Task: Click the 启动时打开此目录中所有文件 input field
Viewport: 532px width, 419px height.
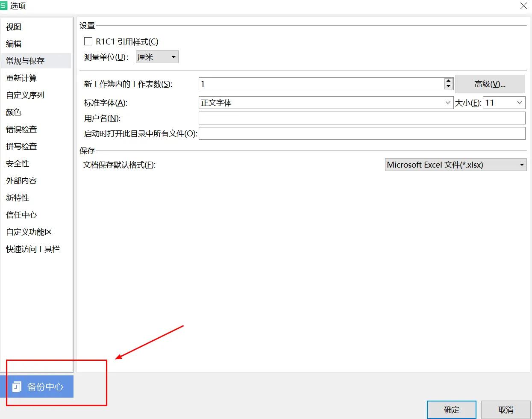Action: tap(362, 133)
